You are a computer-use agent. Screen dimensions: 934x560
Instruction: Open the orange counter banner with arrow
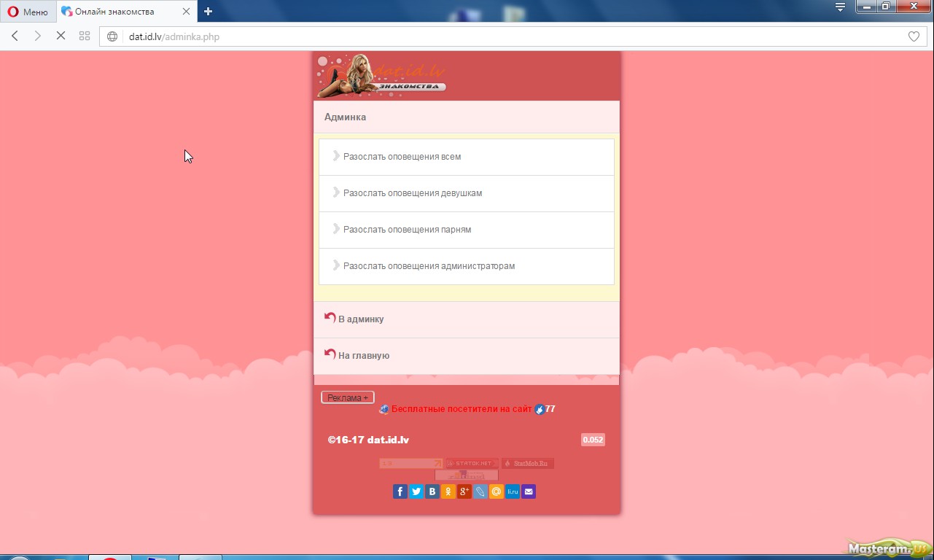411,463
